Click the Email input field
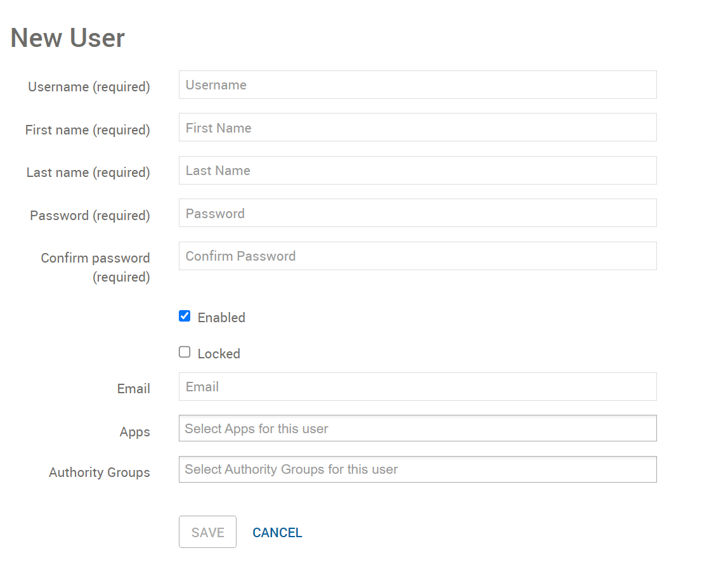Image resolution: width=728 pixels, height=567 pixels. point(417,387)
